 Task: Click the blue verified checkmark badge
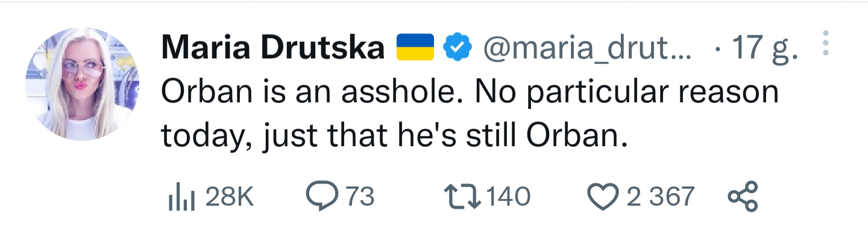[x=458, y=48]
